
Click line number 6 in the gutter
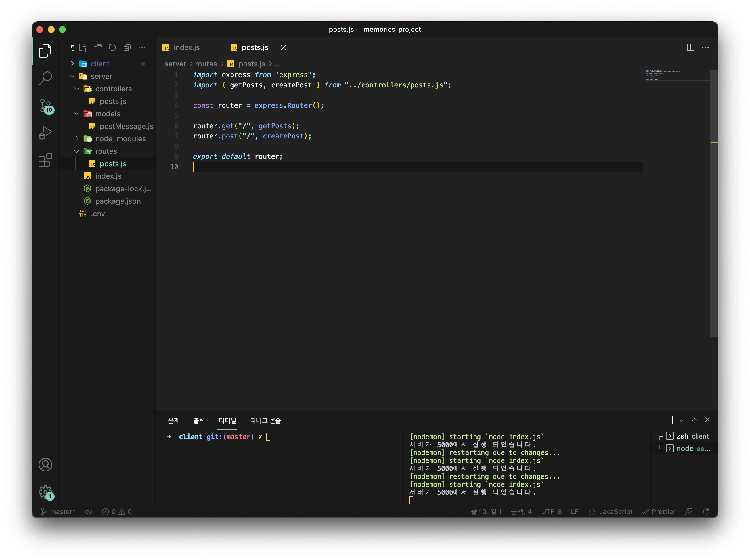pyautogui.click(x=176, y=126)
